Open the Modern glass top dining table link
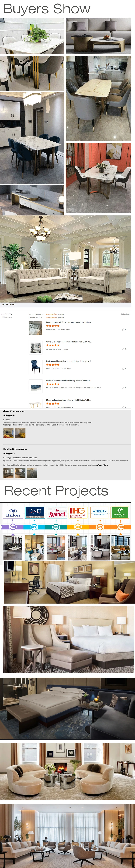This screenshot has width=135, height=868. [68, 400]
